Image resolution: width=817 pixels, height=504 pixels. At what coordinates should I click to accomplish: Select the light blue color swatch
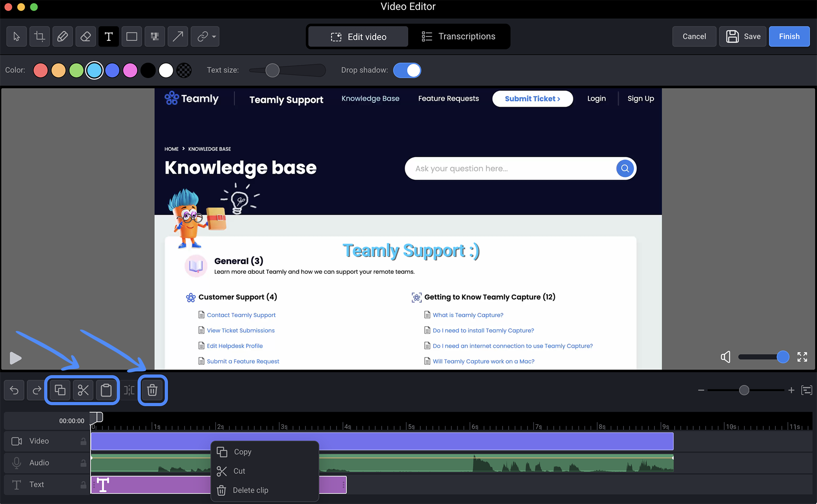pos(94,70)
